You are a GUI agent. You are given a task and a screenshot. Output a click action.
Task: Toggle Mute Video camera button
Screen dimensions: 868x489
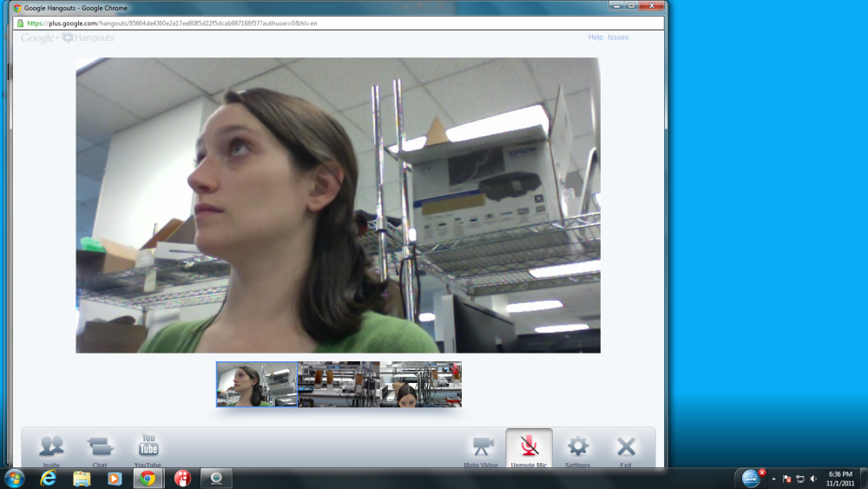[482, 448]
